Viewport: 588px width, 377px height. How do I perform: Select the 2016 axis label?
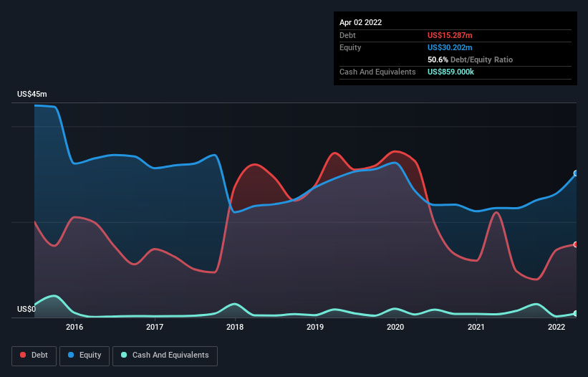pos(74,327)
